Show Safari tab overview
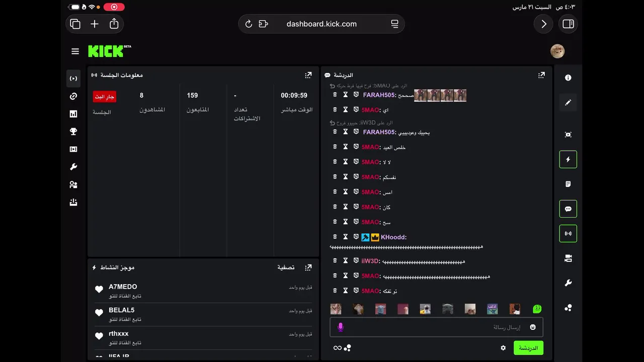Screen dimensions: 644x362 click(75, 24)
